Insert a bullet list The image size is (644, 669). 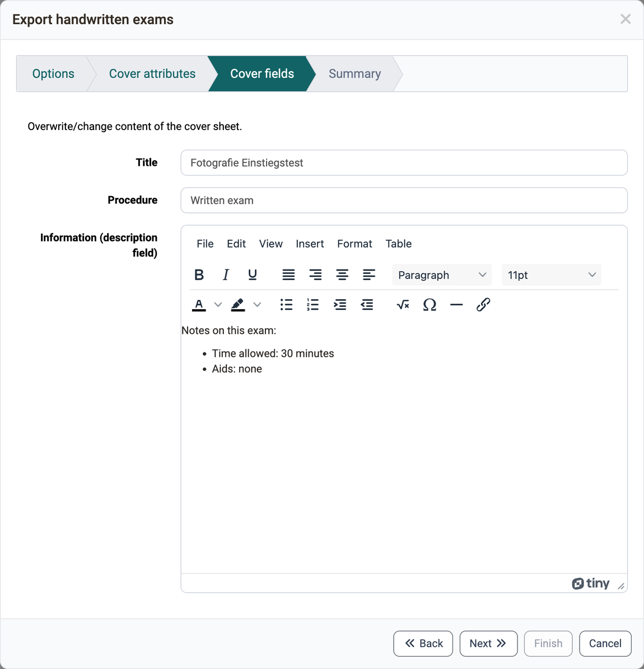(286, 305)
